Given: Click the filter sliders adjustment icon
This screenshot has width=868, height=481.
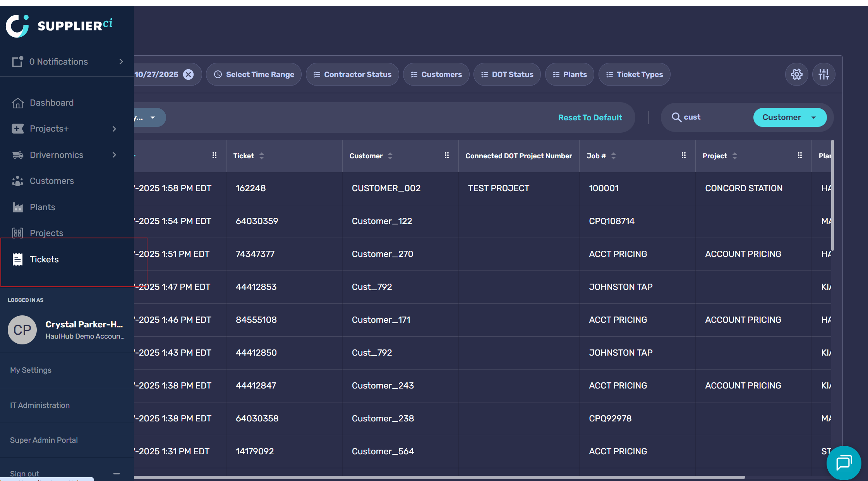Looking at the screenshot, I should 823,74.
